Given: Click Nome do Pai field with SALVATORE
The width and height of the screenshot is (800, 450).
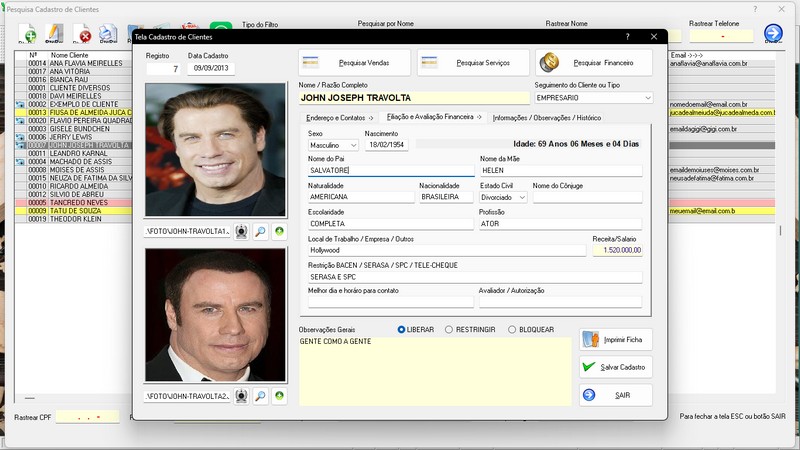Looking at the screenshot, I should click(391, 170).
